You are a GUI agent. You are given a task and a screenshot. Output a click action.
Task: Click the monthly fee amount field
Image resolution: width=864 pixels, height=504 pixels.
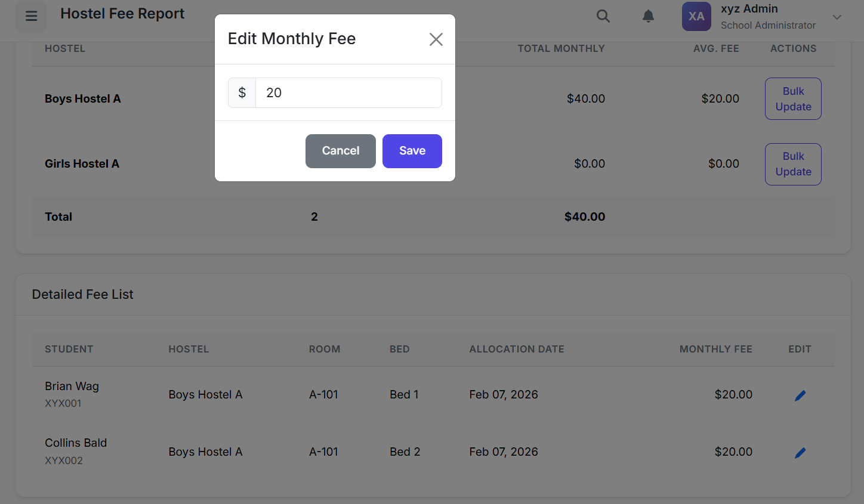point(348,93)
